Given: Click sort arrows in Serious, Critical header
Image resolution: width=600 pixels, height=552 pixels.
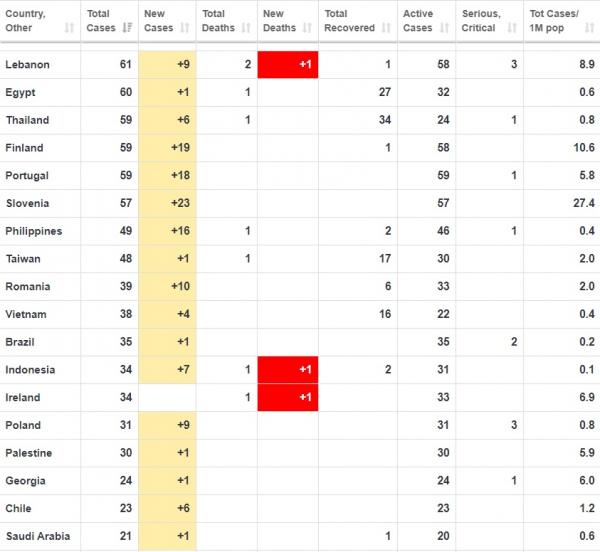Looking at the screenshot, I should pyautogui.click(x=513, y=28).
